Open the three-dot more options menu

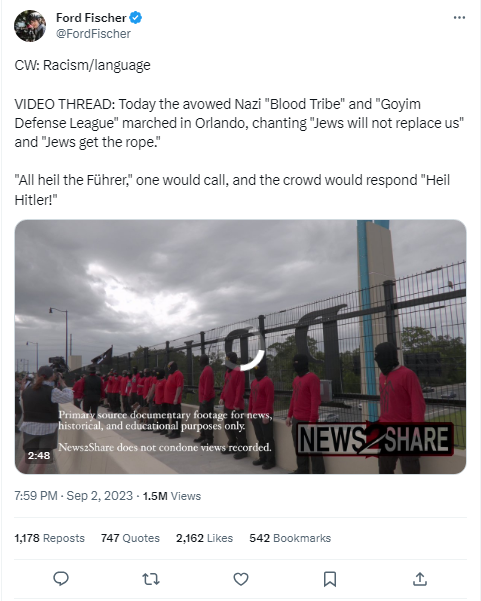coord(459,18)
